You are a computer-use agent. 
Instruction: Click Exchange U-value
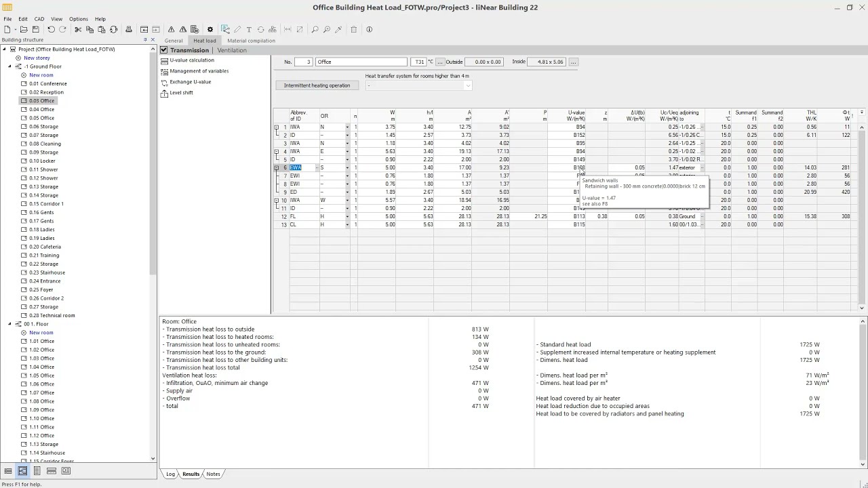[x=190, y=82]
